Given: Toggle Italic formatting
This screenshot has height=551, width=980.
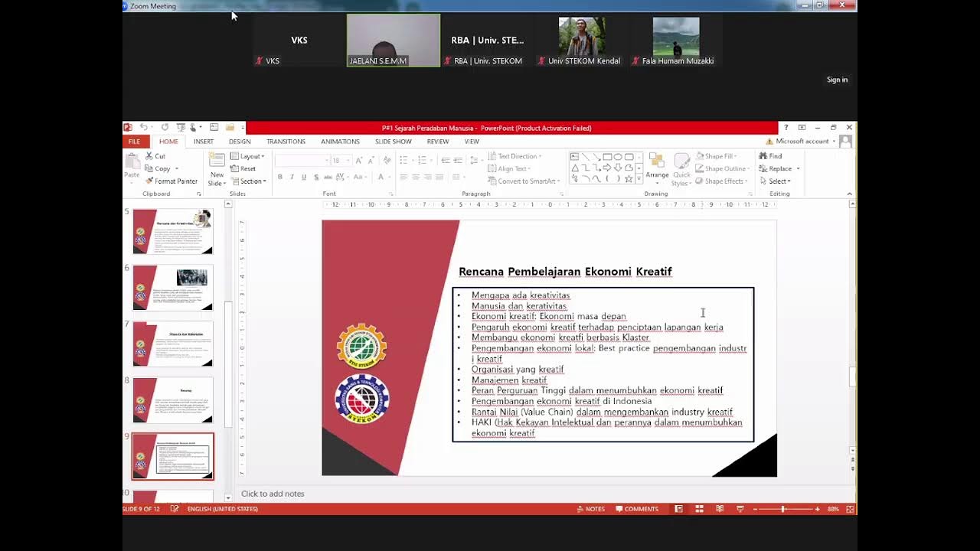Looking at the screenshot, I should [x=292, y=178].
